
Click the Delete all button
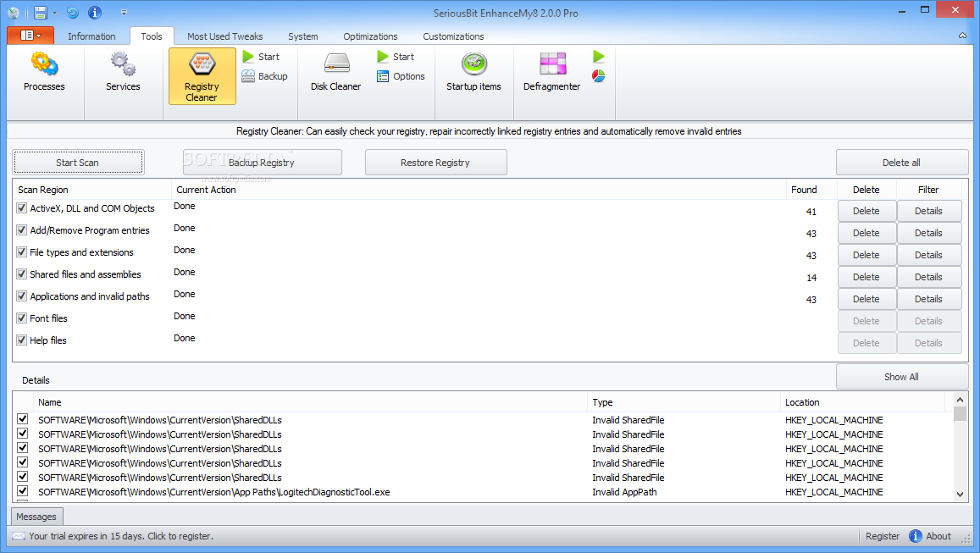(x=902, y=163)
